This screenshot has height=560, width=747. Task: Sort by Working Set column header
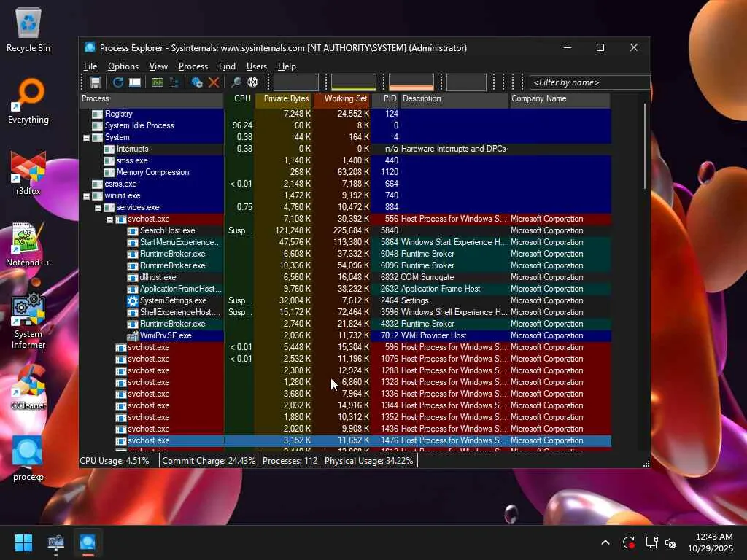(342, 99)
